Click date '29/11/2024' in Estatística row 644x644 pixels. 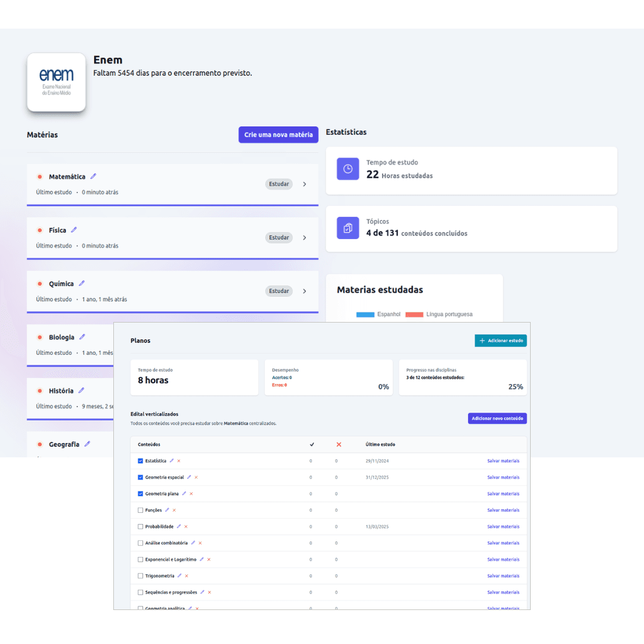pos(377,461)
